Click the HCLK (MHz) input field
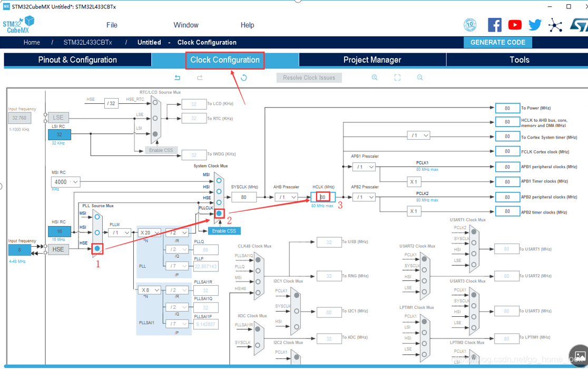This screenshot has width=588, height=369. (323, 197)
